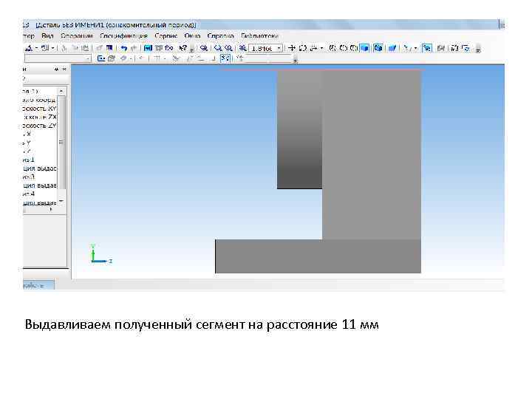
Task: Close the model tree panel
Action: click(64, 69)
